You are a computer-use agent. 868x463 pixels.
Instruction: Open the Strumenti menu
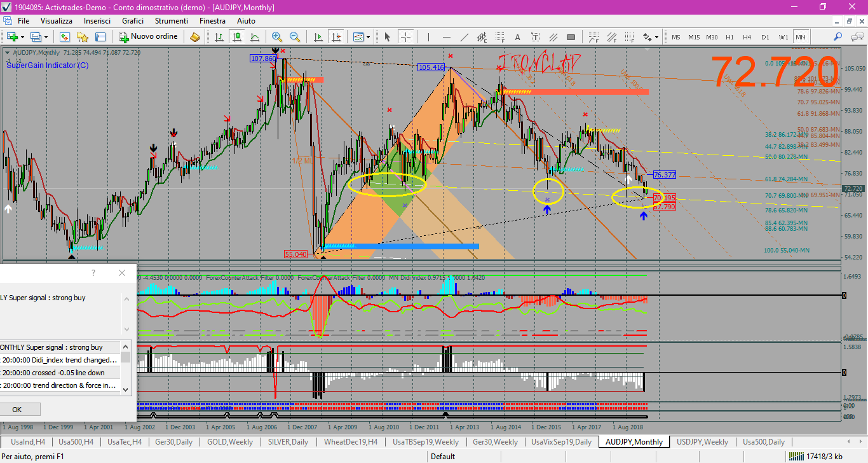tap(172, 21)
